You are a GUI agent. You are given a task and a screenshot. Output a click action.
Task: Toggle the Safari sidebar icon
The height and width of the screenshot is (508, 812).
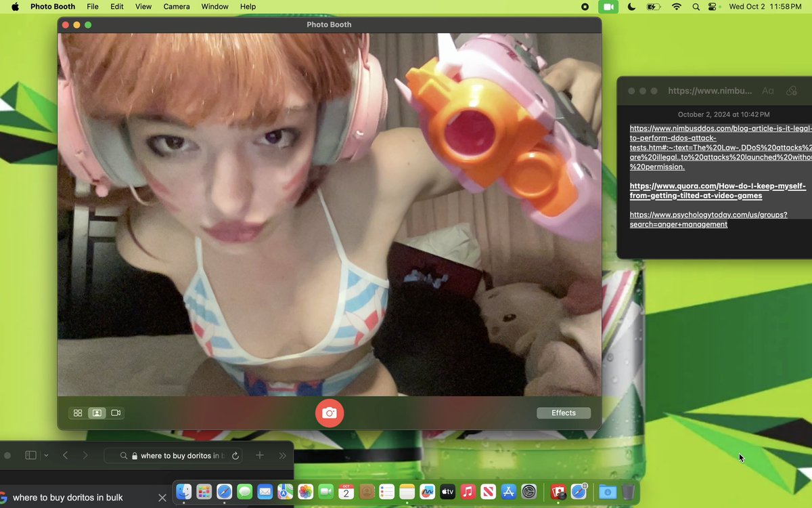click(x=30, y=456)
